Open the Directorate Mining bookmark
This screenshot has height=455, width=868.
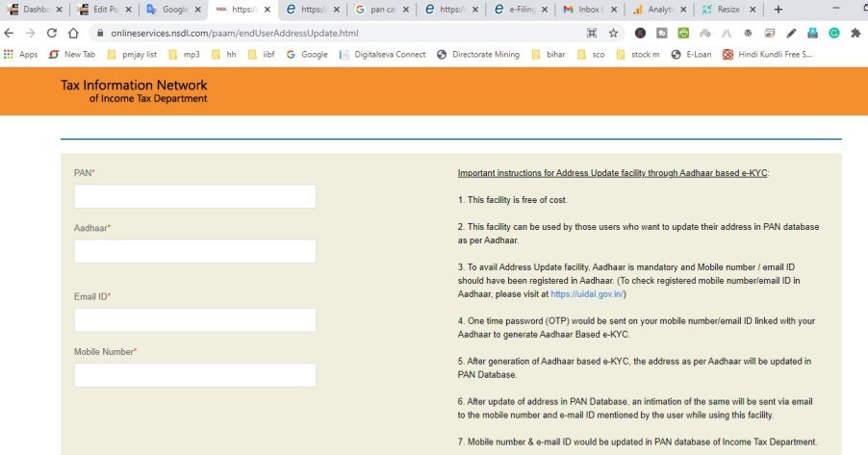pyautogui.click(x=478, y=54)
